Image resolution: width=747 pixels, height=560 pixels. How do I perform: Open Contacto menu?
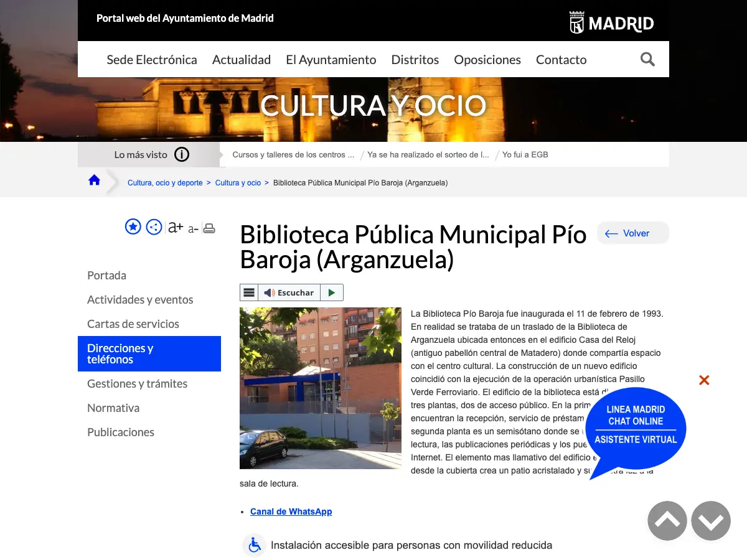click(x=561, y=60)
